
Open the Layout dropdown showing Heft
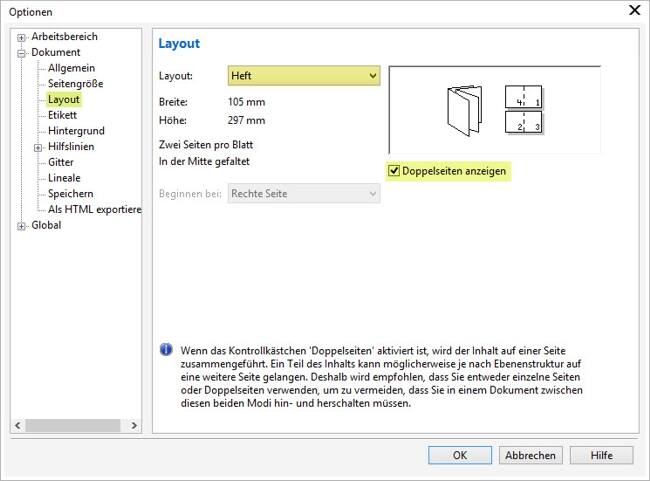304,76
